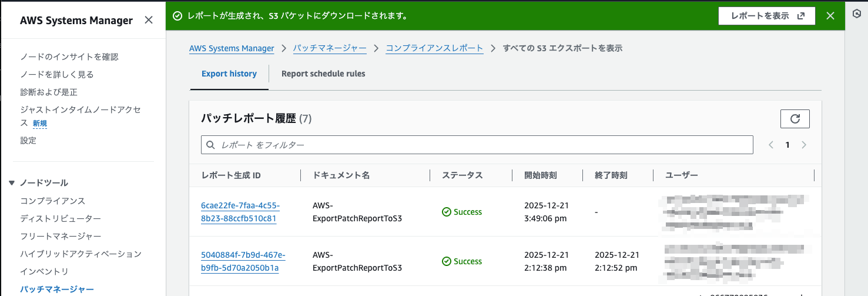This screenshot has height=296, width=868.
Task: Select the Export history tab
Action: 229,74
